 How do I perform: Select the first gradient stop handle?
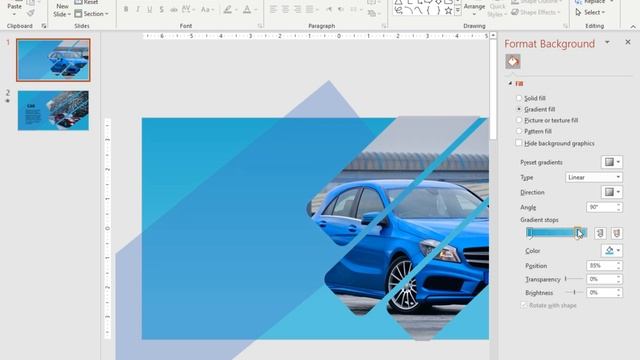tap(530, 233)
